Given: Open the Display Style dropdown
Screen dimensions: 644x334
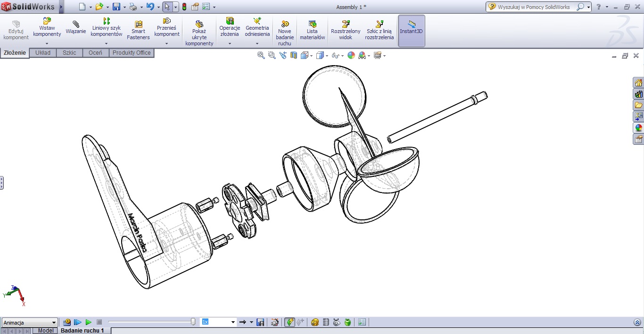Looking at the screenshot, I should [327, 56].
